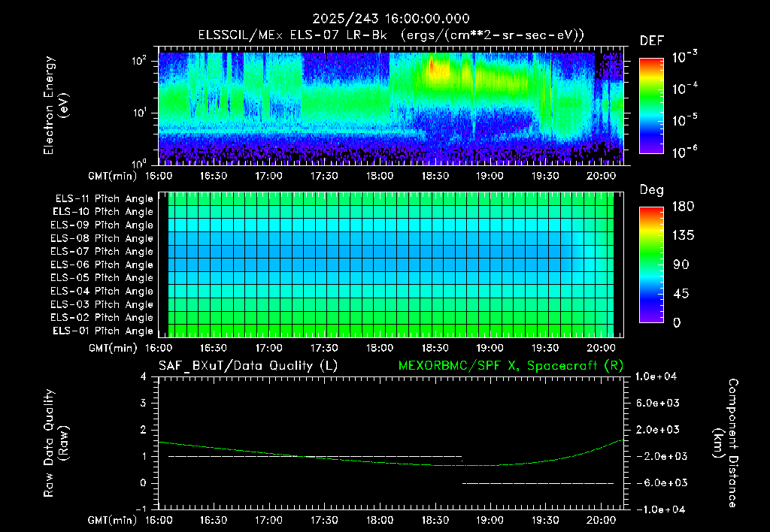Click the "ELS-07 Pitch Angle" row label
The image size is (770, 532).
102,252
